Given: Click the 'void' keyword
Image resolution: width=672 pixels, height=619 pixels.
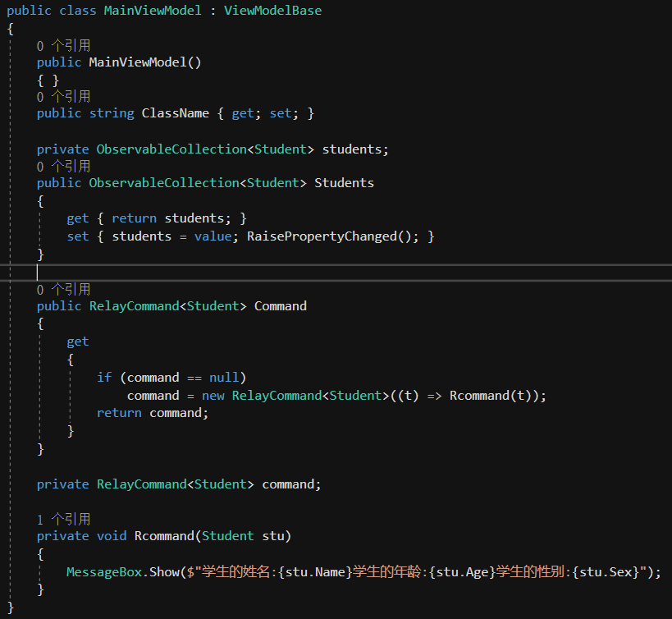Looking at the screenshot, I should click(x=112, y=536).
